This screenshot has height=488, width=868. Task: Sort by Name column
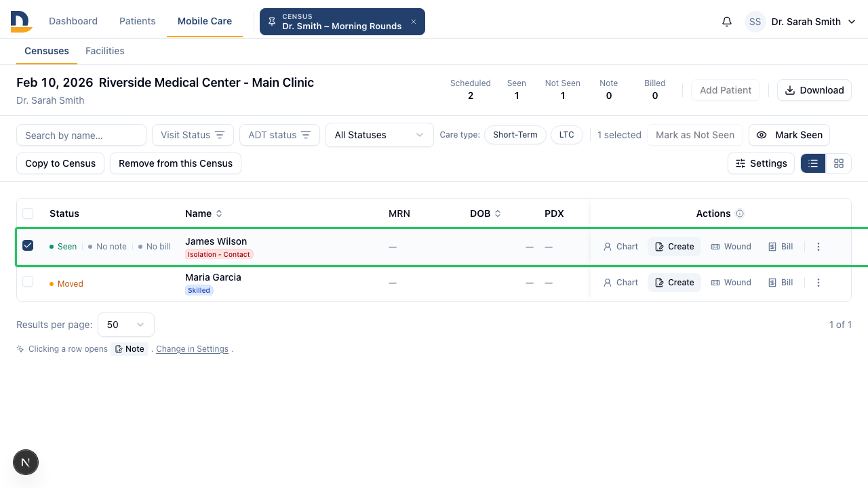pyautogui.click(x=203, y=213)
